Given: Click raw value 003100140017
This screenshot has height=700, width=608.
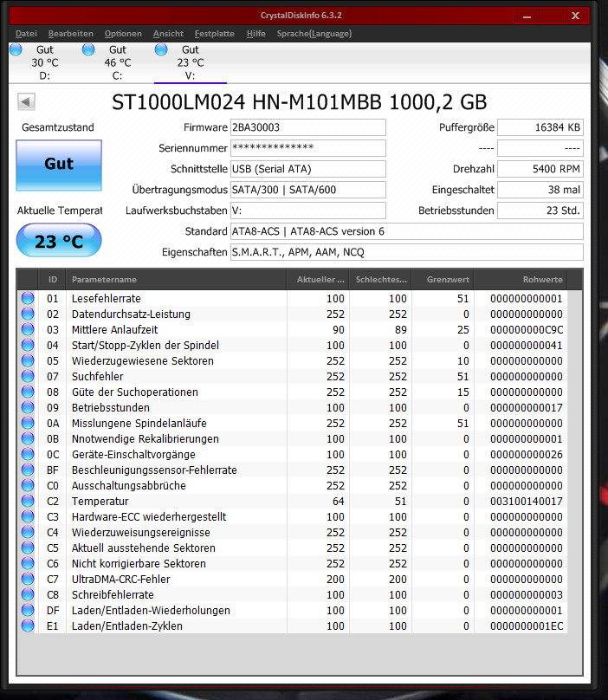Looking at the screenshot, I should [x=527, y=502].
